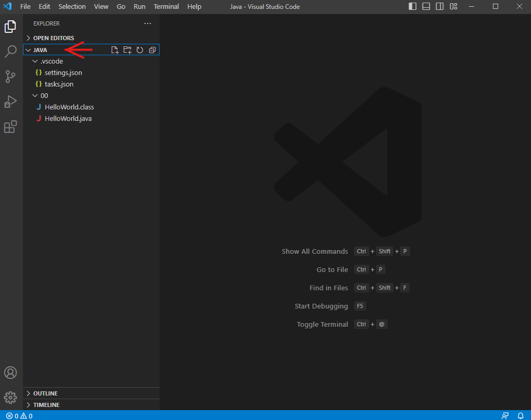The image size is (531, 420).
Task: Click the New Folder icon in explorer
Action: (x=127, y=50)
